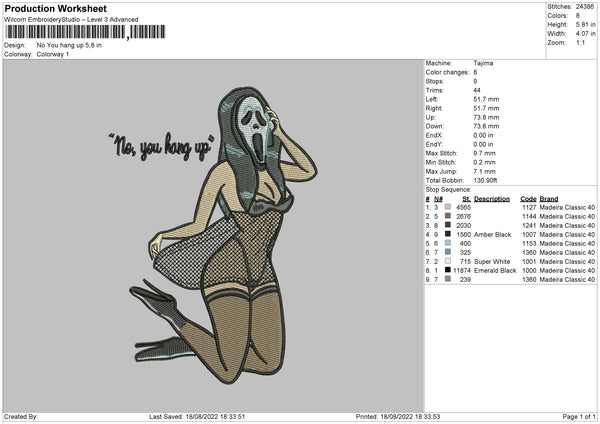The height and width of the screenshot is (424, 600).
Task: Select thread code 1144
Action: [x=529, y=217]
